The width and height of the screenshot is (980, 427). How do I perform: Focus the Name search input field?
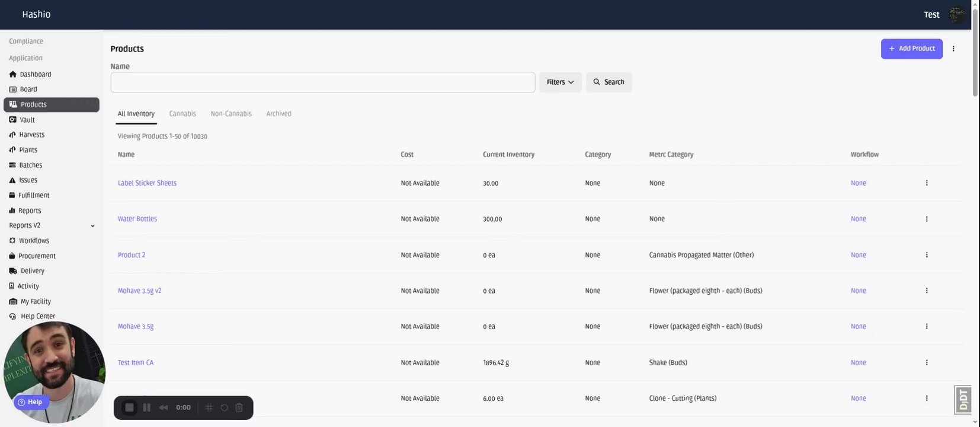323,82
